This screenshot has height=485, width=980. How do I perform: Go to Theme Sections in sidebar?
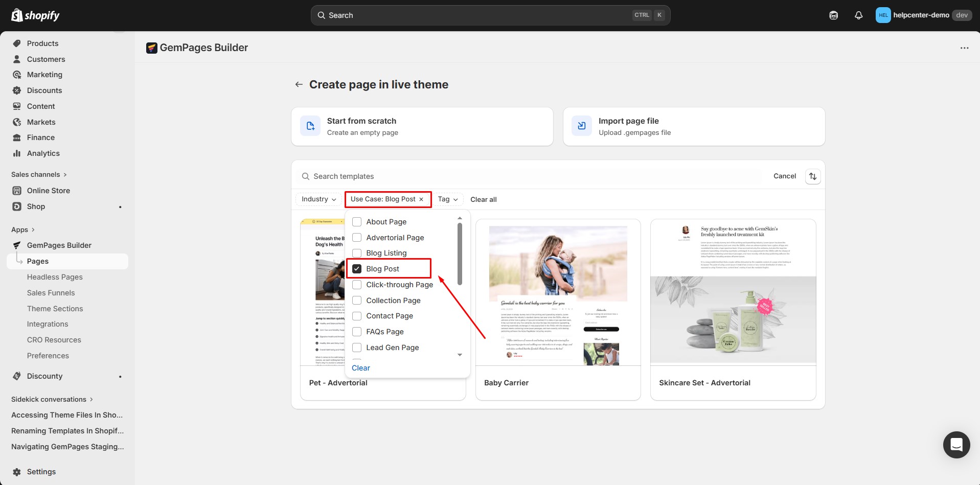pyautogui.click(x=55, y=309)
